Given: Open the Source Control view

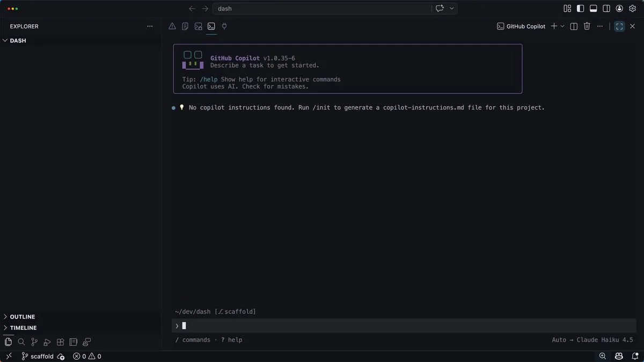Looking at the screenshot, I should pyautogui.click(x=34, y=342).
